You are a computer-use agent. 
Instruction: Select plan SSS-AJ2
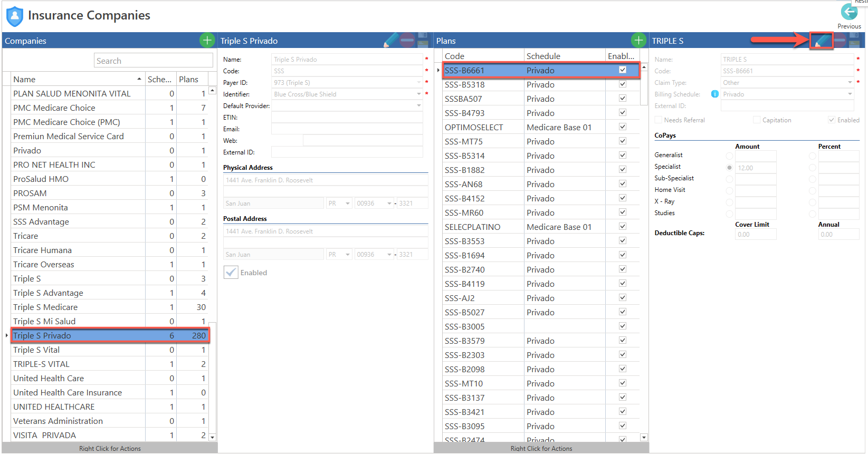click(541, 298)
